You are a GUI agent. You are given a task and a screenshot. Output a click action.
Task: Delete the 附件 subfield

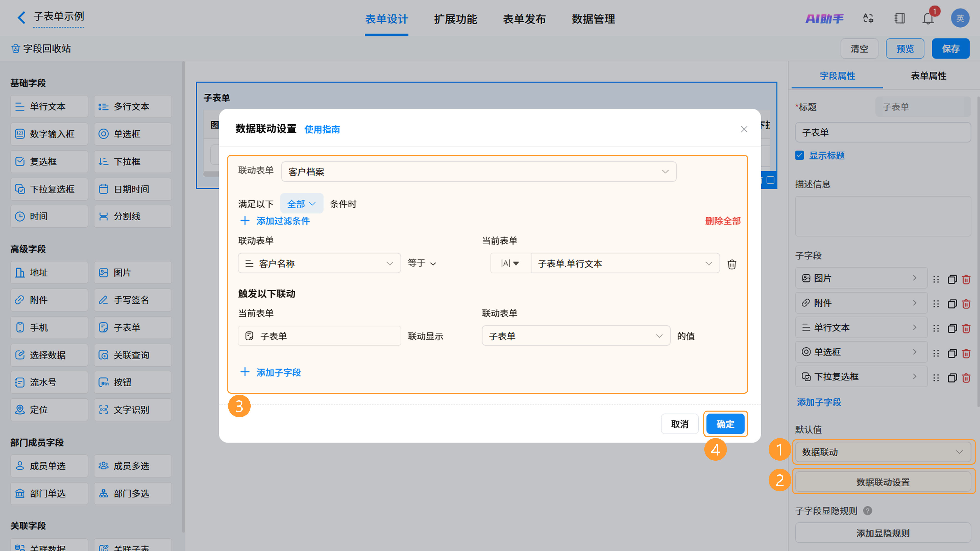pyautogui.click(x=966, y=304)
